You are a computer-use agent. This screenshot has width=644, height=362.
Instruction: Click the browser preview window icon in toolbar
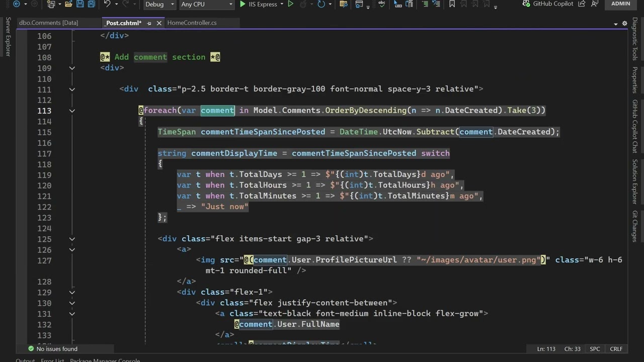(359, 4)
